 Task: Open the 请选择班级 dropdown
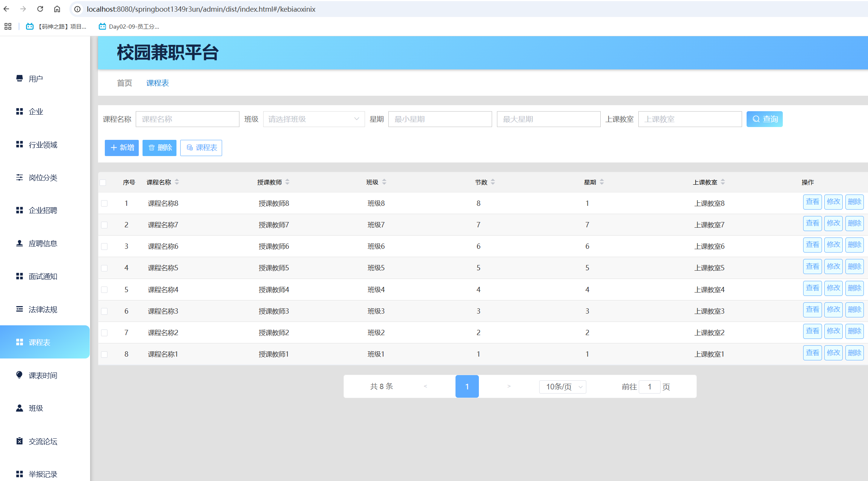(x=314, y=119)
